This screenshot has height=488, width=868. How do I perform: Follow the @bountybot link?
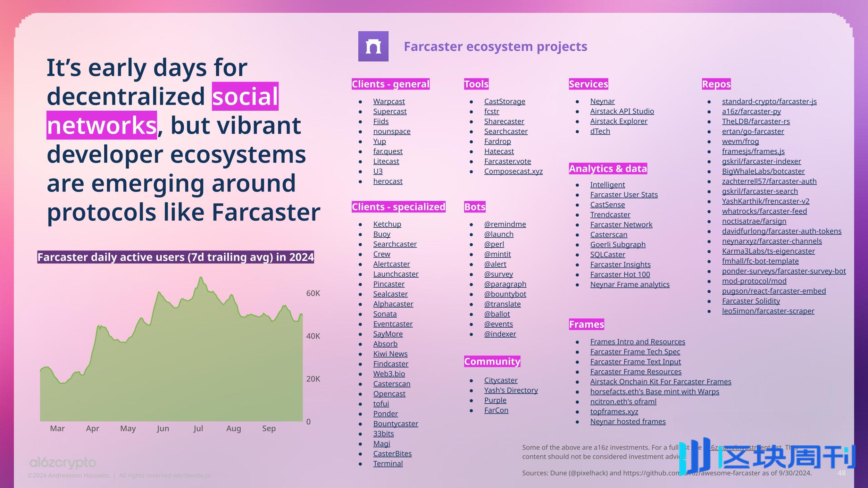505,294
